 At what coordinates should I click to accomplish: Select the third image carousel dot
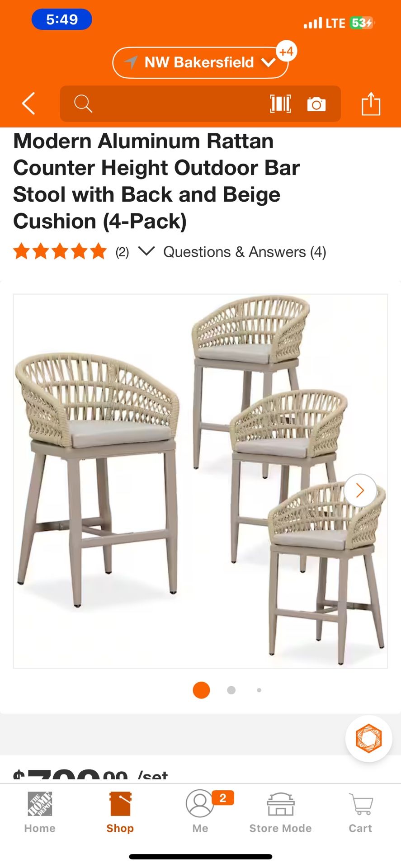click(x=259, y=690)
